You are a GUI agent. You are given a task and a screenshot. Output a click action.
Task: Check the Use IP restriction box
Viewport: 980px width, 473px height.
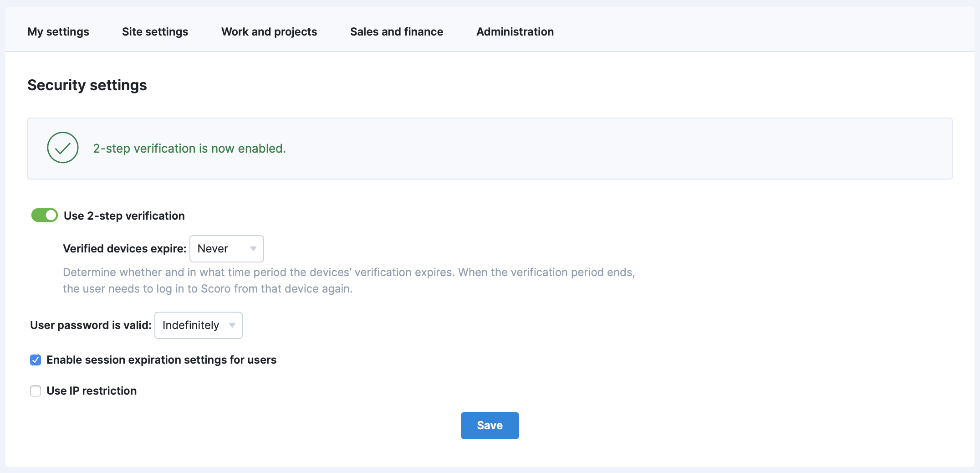[x=36, y=391]
